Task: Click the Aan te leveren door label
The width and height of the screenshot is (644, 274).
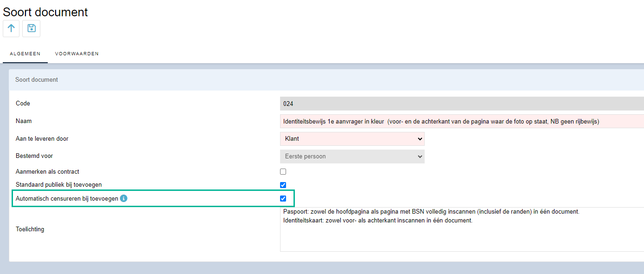Action: click(x=42, y=139)
